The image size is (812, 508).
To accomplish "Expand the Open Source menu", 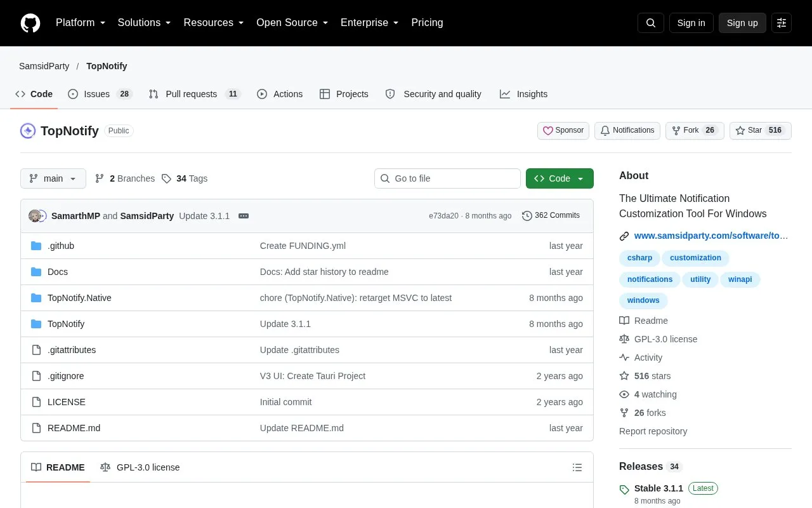I will pos(292,23).
